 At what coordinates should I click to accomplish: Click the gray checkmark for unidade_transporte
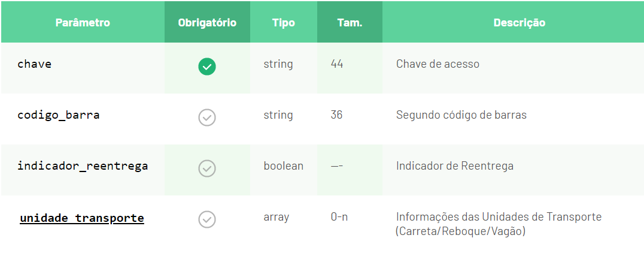(207, 219)
